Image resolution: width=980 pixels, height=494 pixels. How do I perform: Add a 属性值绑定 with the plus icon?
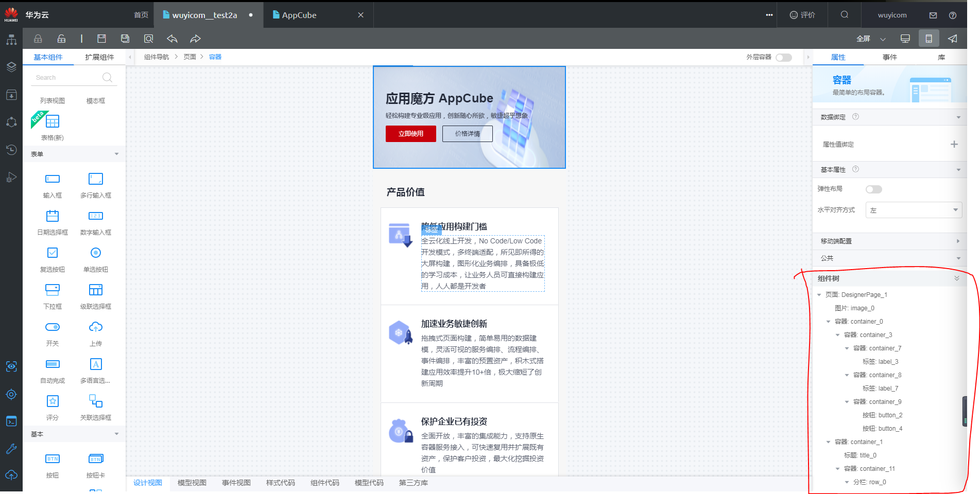click(x=954, y=145)
